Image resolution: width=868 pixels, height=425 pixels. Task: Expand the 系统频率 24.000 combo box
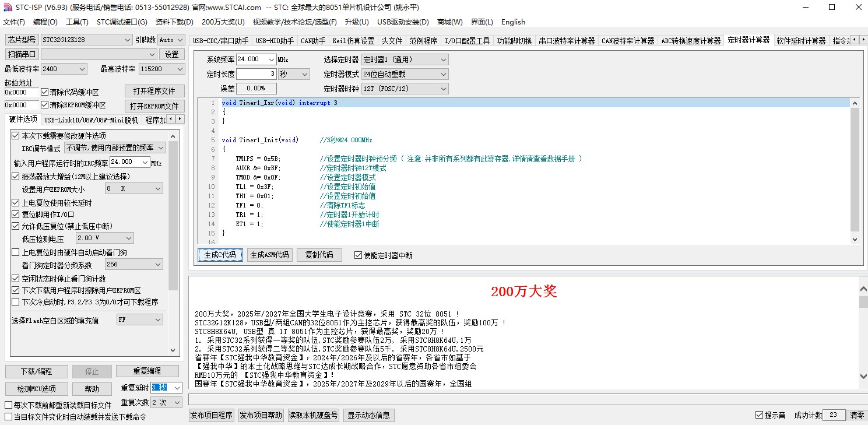[271, 59]
